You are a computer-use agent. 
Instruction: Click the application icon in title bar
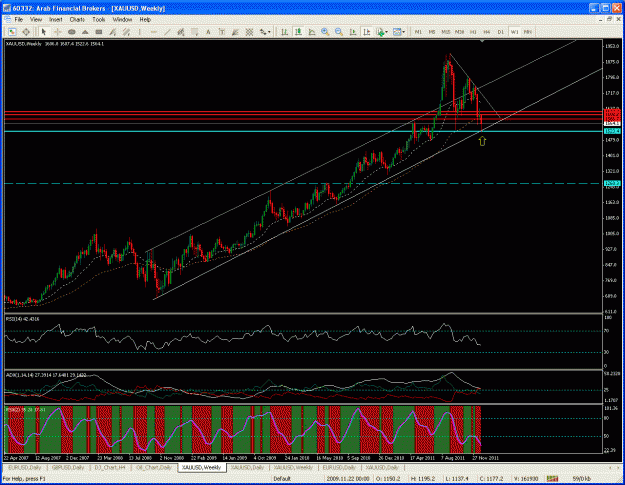(x=6, y=8)
